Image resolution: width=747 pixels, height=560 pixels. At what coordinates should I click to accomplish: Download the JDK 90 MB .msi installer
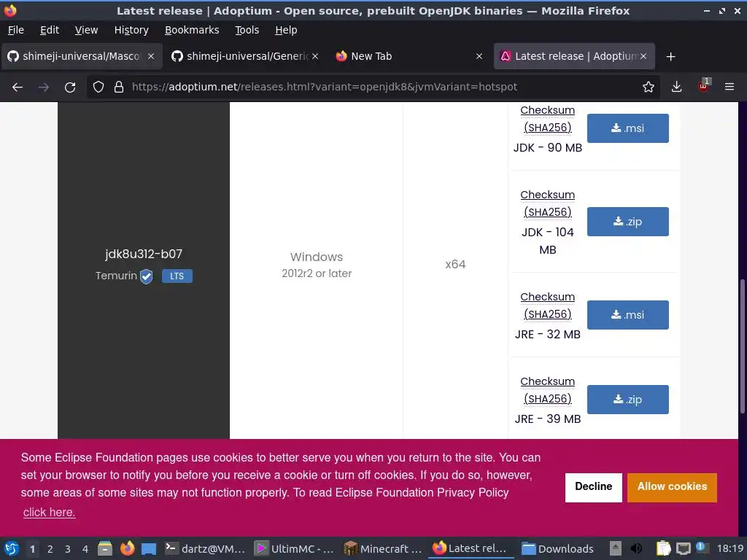tap(627, 128)
